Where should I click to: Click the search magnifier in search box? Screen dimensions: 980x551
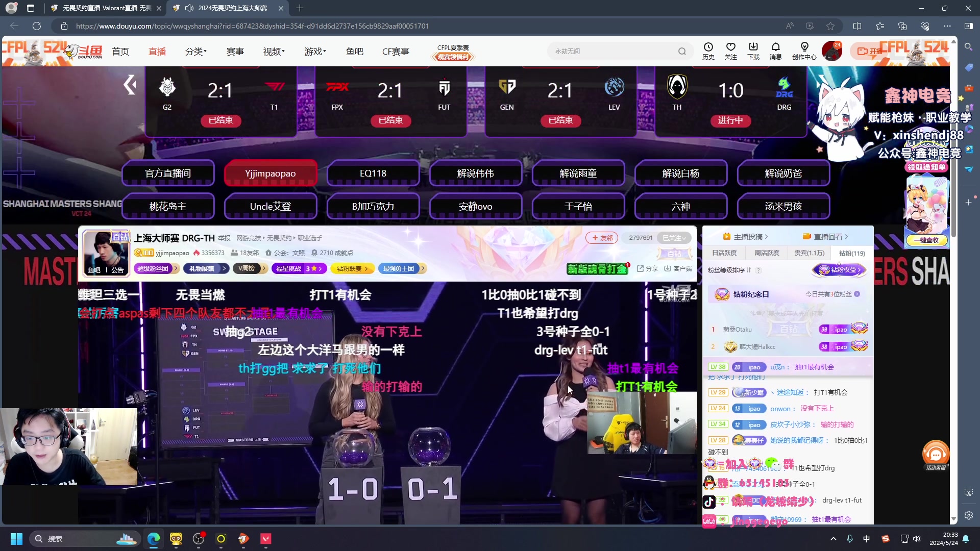pyautogui.click(x=682, y=51)
